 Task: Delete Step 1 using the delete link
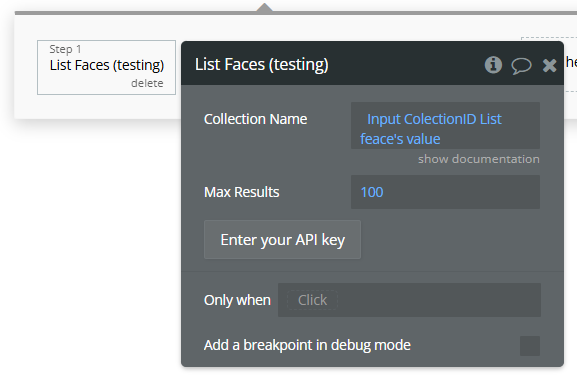pyautogui.click(x=147, y=83)
